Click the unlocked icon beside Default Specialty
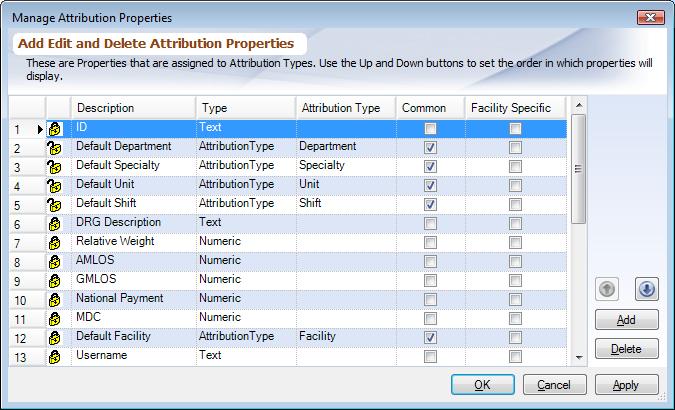Screen dimensions: 675x410 tap(54, 167)
